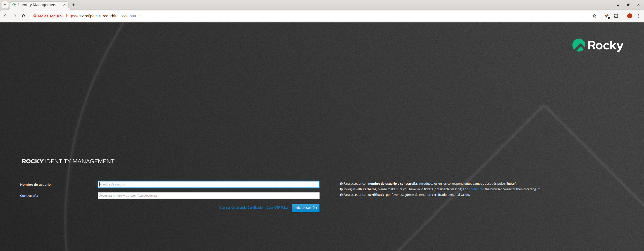
Task: Open a new browser tab
Action: tap(73, 5)
